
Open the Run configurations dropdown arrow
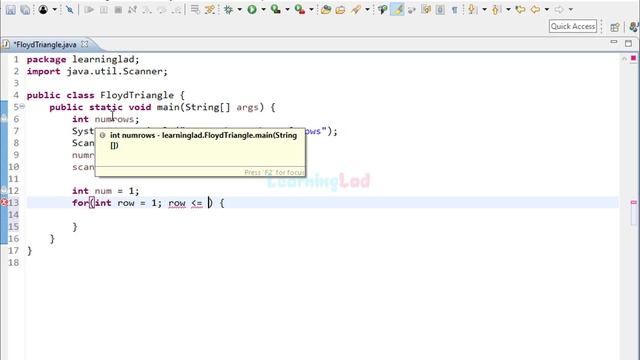pyautogui.click(x=263, y=9)
